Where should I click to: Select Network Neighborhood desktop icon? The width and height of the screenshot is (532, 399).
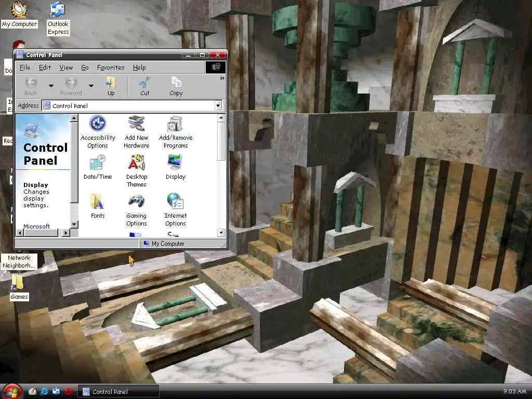coord(19,262)
